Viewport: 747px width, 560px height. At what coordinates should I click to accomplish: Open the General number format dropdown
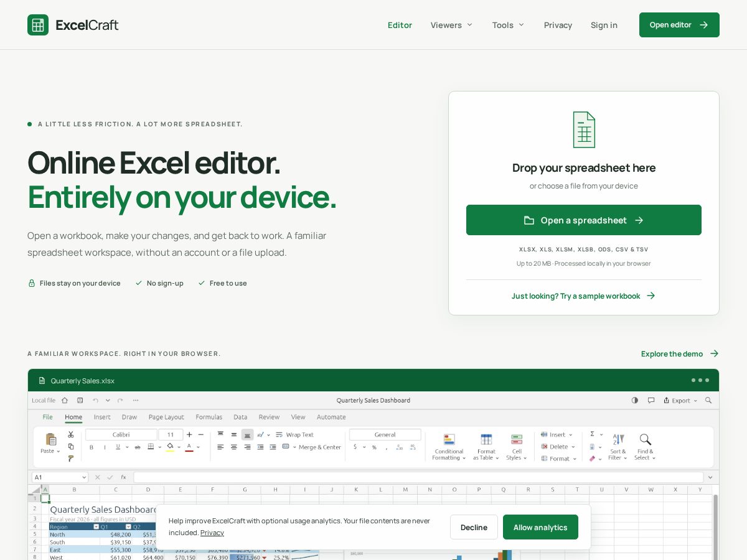(385, 434)
